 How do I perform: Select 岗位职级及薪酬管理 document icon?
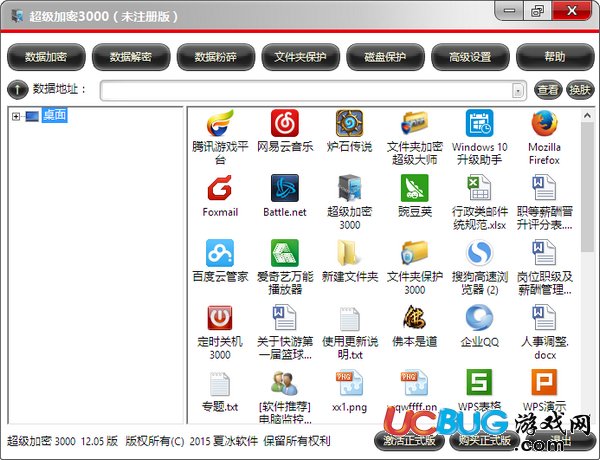tap(545, 253)
